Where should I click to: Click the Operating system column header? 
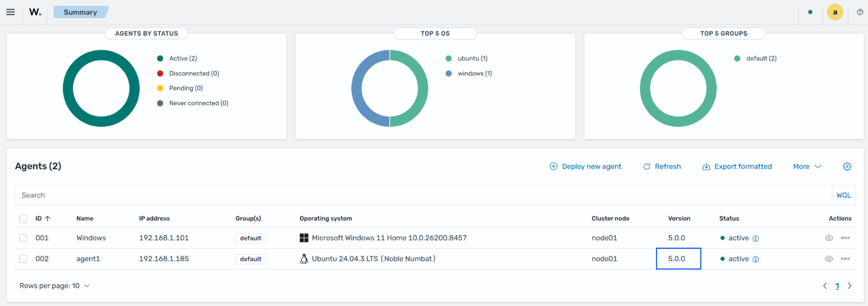pos(326,219)
